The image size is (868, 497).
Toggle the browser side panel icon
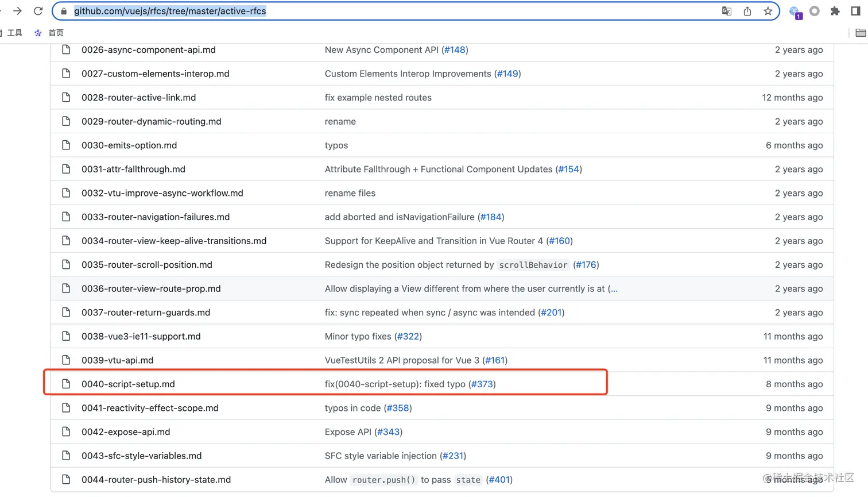[855, 11]
